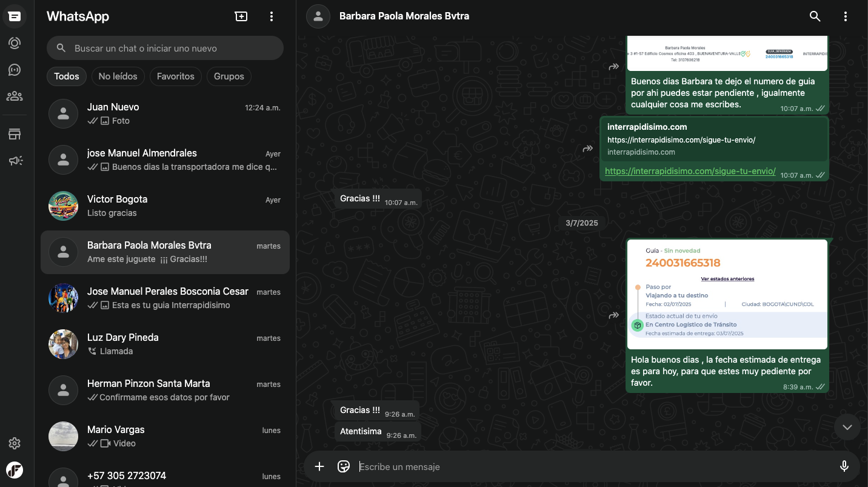Click the 3/7/2025 date separator
The height and width of the screenshot is (487, 868).
pyautogui.click(x=582, y=223)
